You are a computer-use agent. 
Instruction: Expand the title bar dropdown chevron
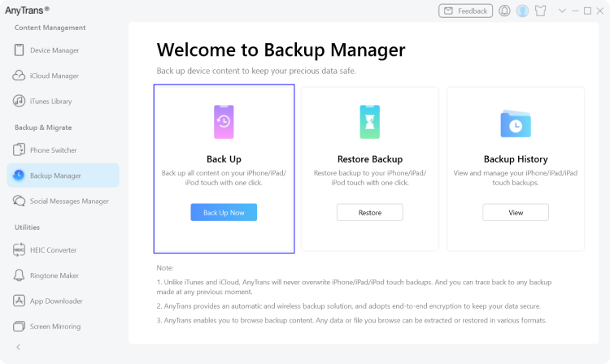(x=562, y=11)
